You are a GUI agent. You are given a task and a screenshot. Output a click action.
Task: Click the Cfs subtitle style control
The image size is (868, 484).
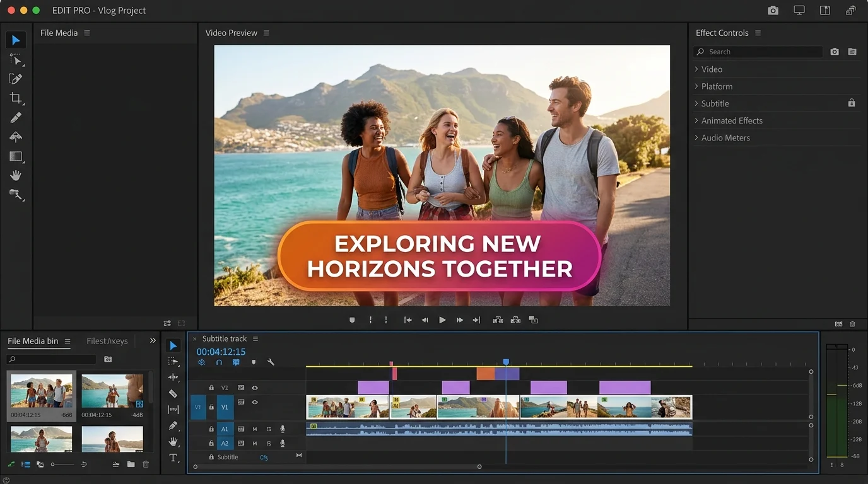pos(264,457)
